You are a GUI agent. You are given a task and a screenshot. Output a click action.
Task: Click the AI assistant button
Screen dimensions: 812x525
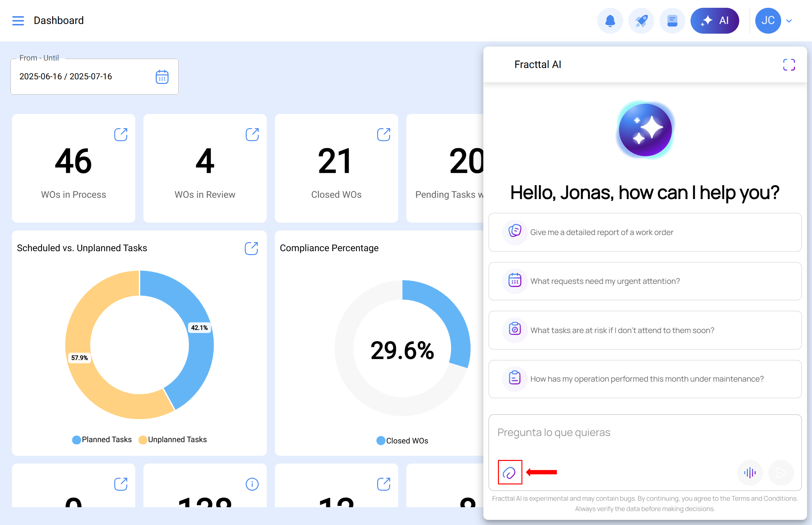pos(715,21)
